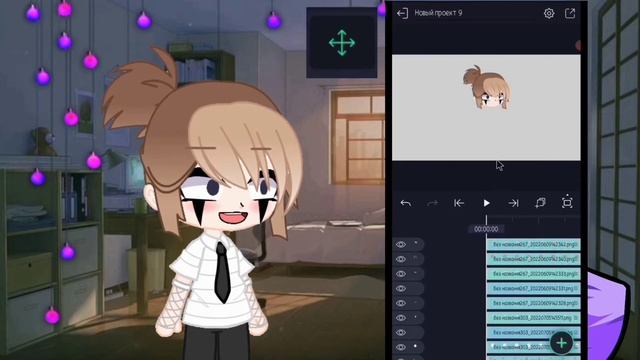Exit the project with the back icon
640x360 pixels.
[x=402, y=13]
